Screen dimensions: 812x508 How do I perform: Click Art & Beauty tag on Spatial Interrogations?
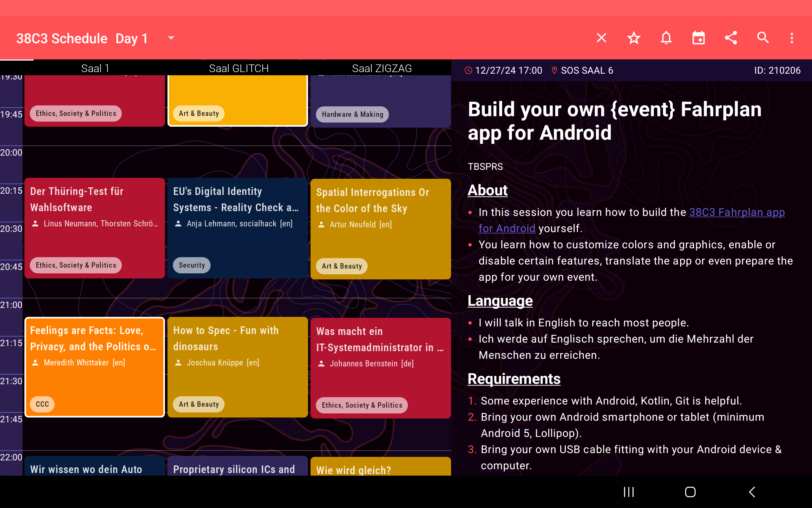342,266
